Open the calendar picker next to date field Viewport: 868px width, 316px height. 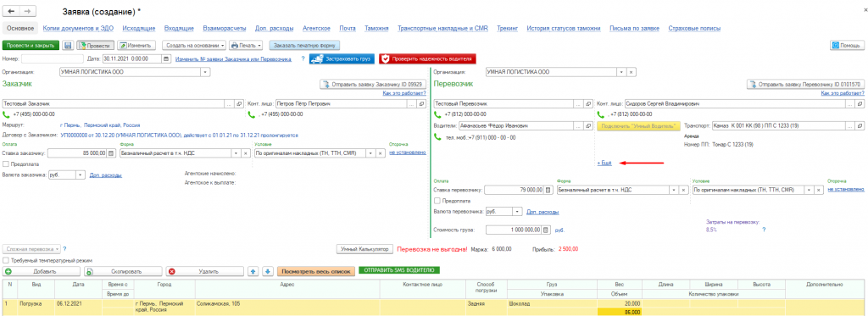click(x=165, y=58)
